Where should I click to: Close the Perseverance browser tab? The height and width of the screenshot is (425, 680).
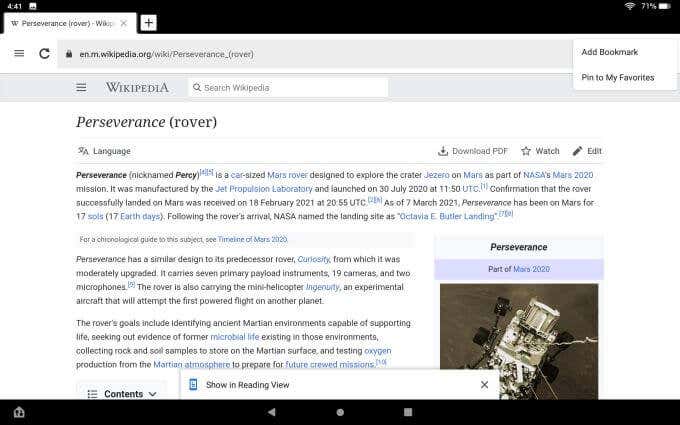coord(124,23)
